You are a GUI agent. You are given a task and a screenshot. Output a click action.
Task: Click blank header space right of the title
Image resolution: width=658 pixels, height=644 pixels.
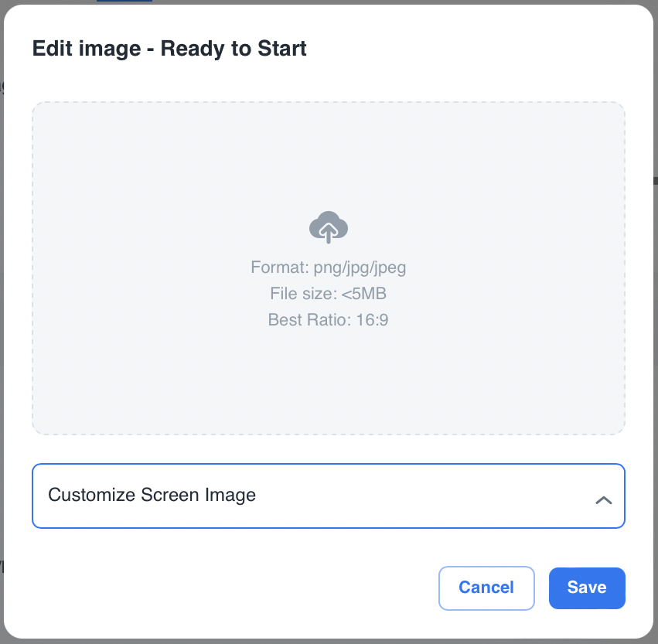pos(479,49)
